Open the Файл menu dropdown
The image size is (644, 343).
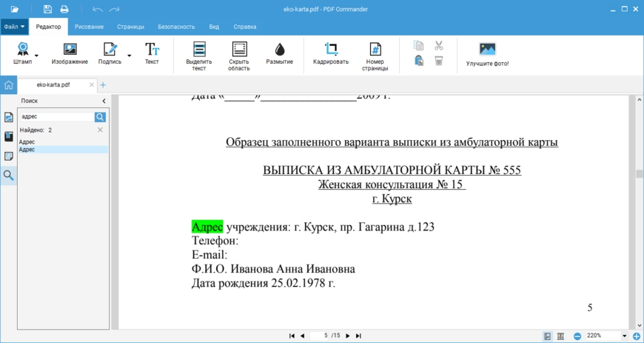(14, 27)
